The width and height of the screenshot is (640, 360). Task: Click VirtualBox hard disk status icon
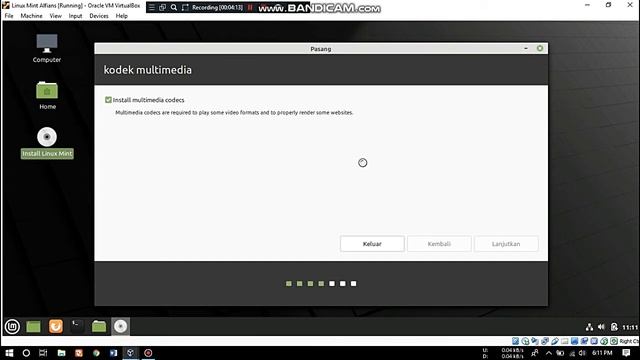click(x=516, y=341)
